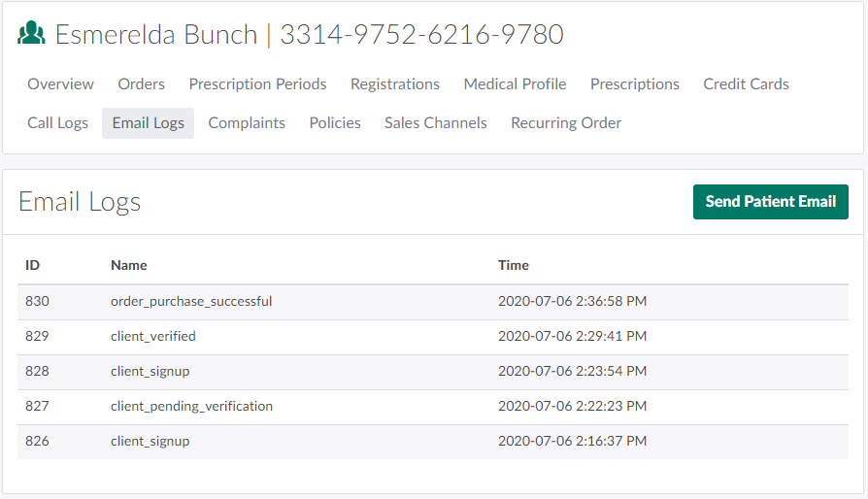Go to Prescription Periods tab
868x499 pixels.
pos(257,84)
